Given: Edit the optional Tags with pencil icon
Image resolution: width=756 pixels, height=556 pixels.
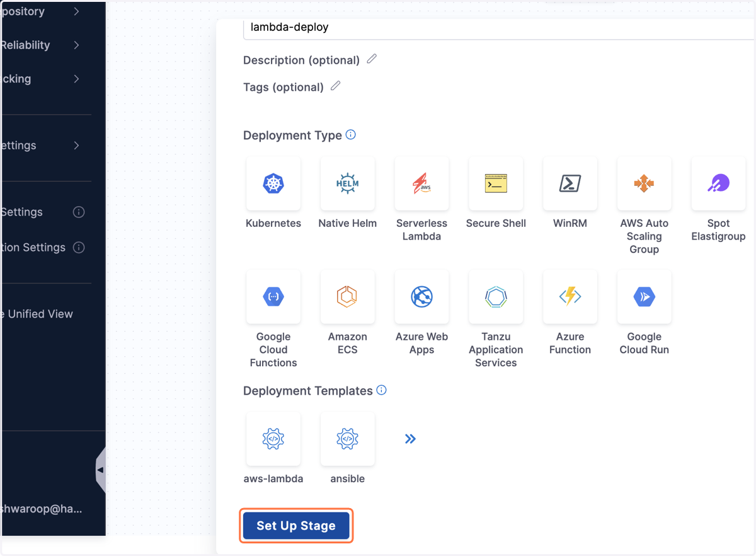Looking at the screenshot, I should pyautogui.click(x=336, y=86).
